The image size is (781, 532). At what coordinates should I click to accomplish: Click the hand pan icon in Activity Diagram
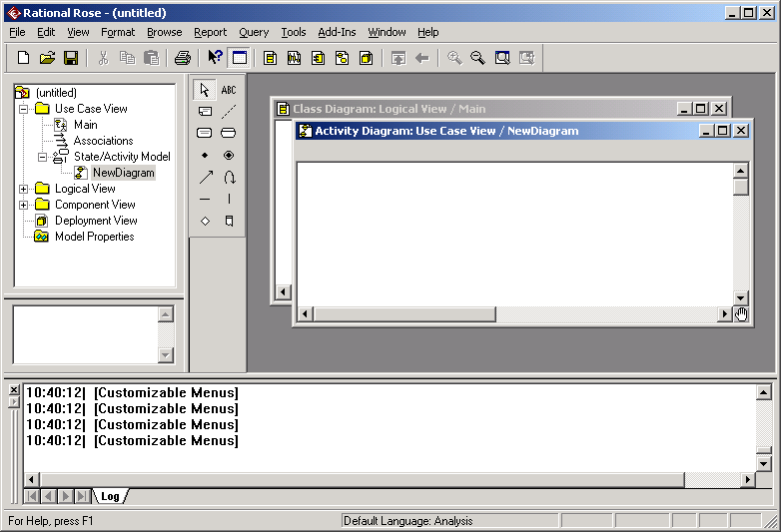(741, 314)
